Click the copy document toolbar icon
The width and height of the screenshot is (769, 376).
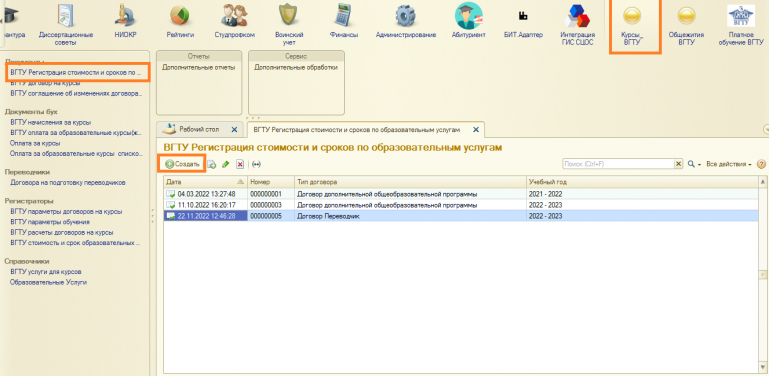point(212,164)
